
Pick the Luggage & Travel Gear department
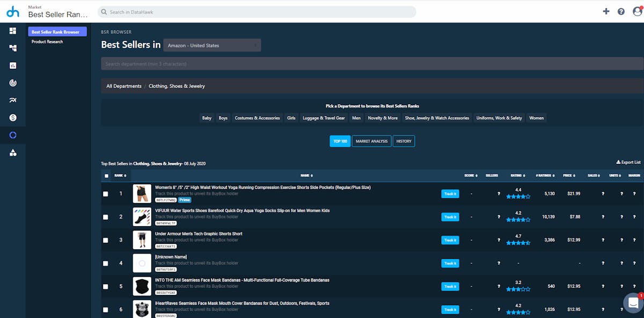point(324,118)
